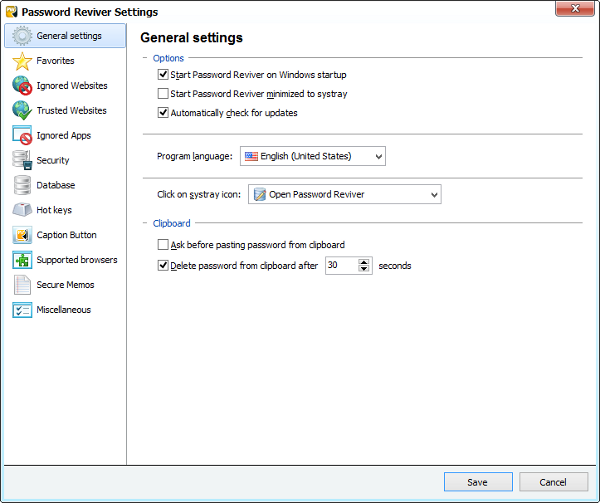Expand the Click on systray icon dropdown
Viewport: 600px width, 503px height.
click(344, 194)
